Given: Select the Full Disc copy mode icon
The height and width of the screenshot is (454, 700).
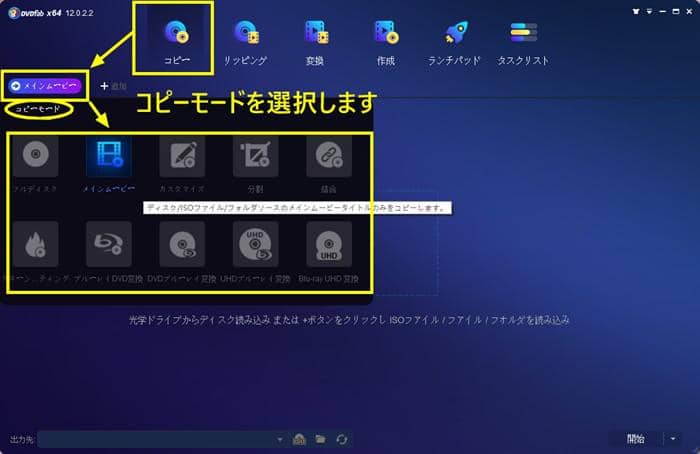Looking at the screenshot, I should pos(35,157).
